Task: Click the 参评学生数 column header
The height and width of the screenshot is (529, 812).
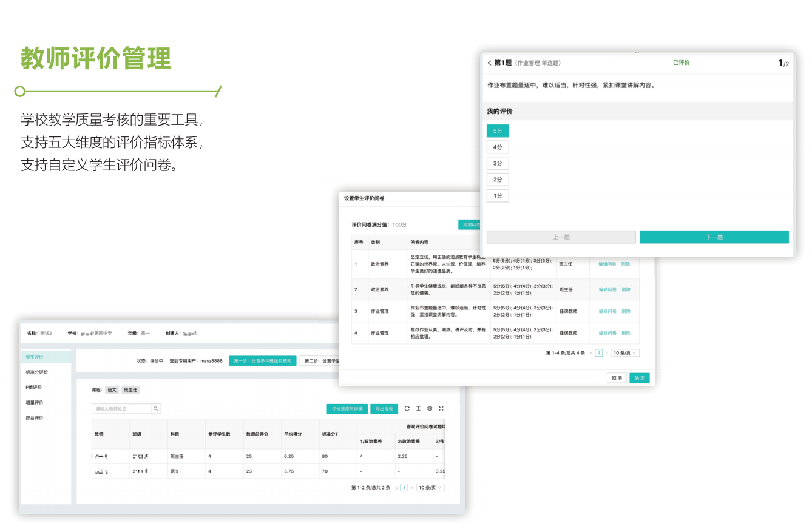Action: click(224, 434)
